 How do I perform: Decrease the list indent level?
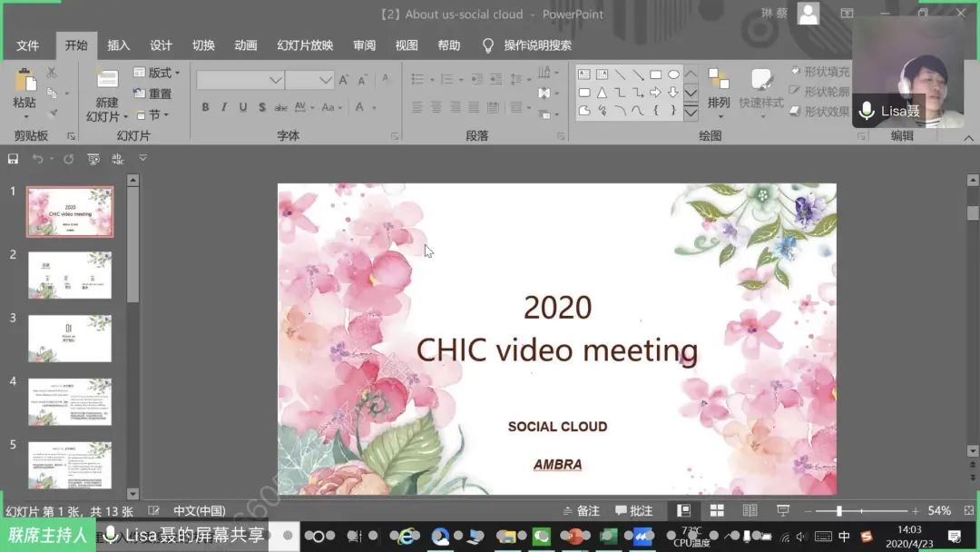(477, 79)
